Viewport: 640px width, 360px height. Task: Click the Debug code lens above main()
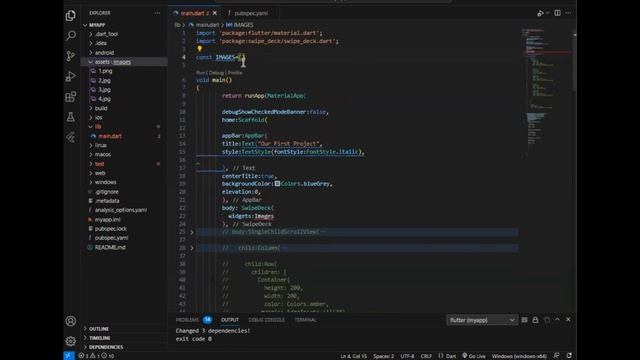tap(216, 73)
